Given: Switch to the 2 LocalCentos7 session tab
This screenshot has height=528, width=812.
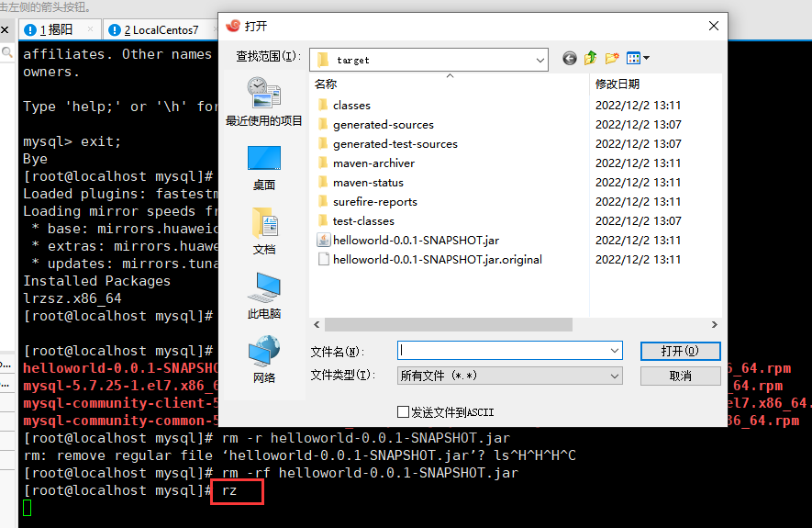Looking at the screenshot, I should click(161, 30).
